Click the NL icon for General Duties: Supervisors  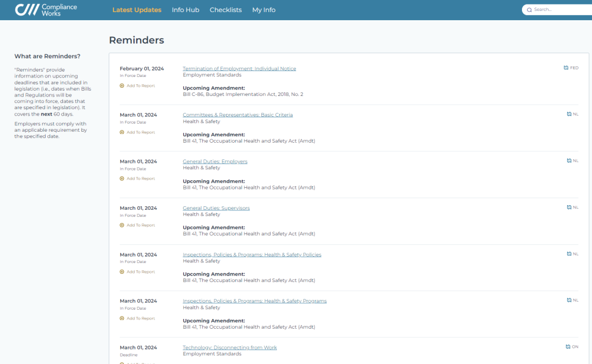tap(569, 207)
